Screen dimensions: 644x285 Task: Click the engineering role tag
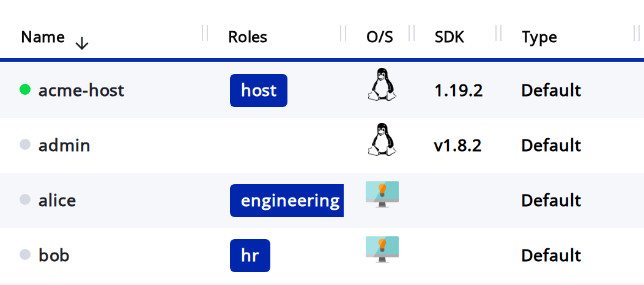tap(287, 201)
